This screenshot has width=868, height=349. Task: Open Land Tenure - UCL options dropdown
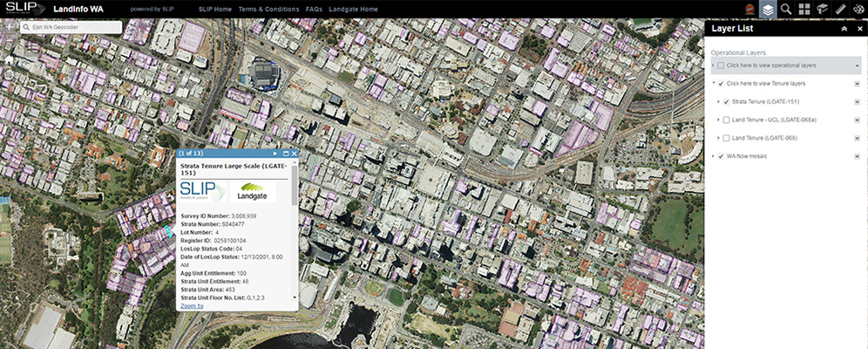coord(857,120)
